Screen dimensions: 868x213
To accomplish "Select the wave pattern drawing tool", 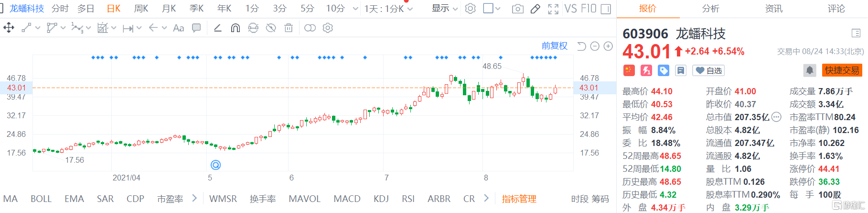I will [76, 28].
